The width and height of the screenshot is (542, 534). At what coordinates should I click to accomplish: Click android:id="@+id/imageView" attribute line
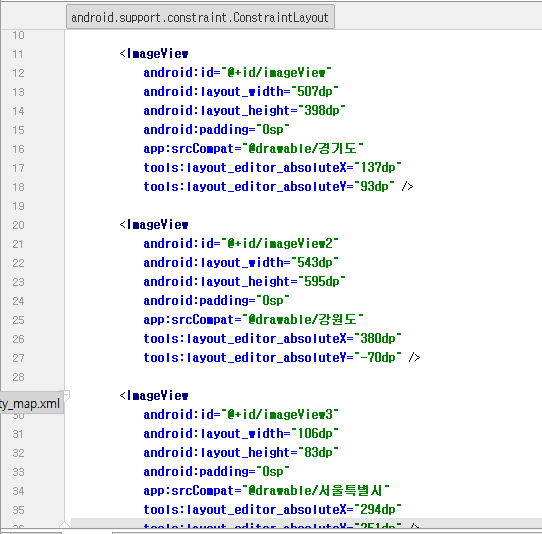tap(237, 73)
